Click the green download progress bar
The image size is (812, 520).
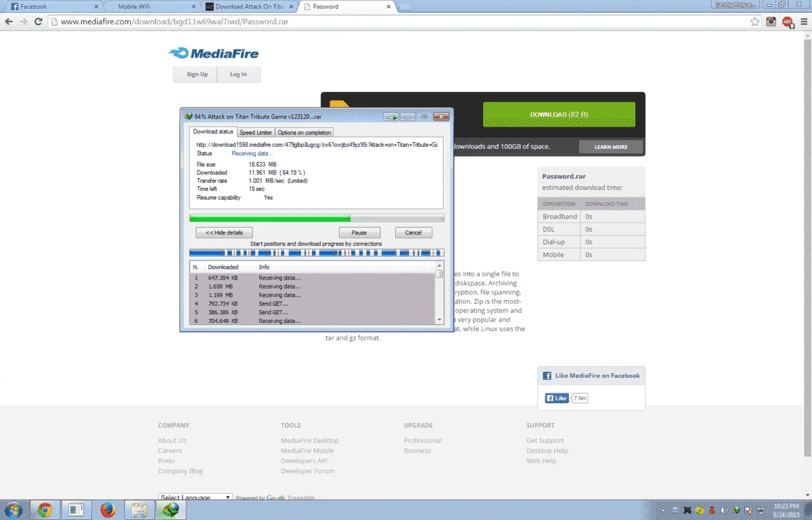coord(317,218)
